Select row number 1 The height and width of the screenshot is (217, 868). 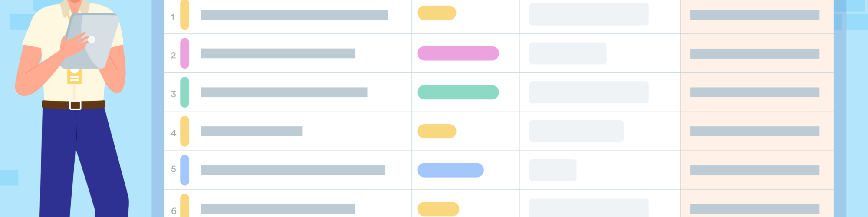coord(173,17)
